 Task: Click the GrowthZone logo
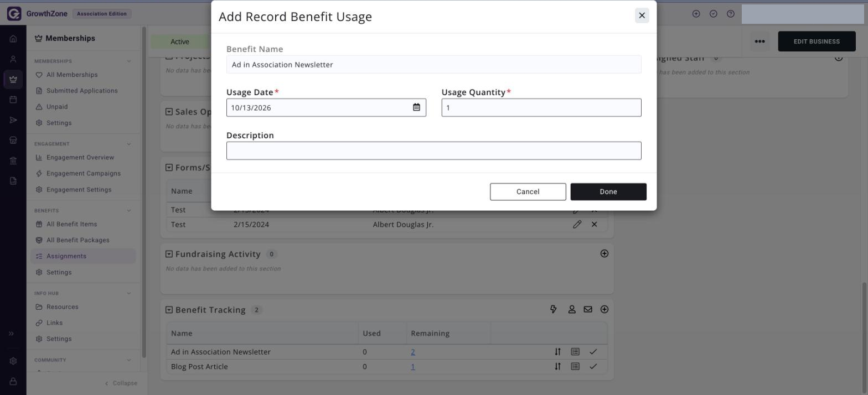[38, 14]
